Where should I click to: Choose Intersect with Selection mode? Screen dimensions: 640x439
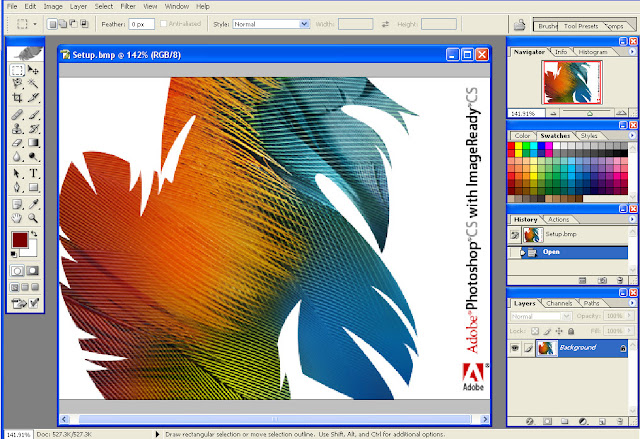[84, 24]
